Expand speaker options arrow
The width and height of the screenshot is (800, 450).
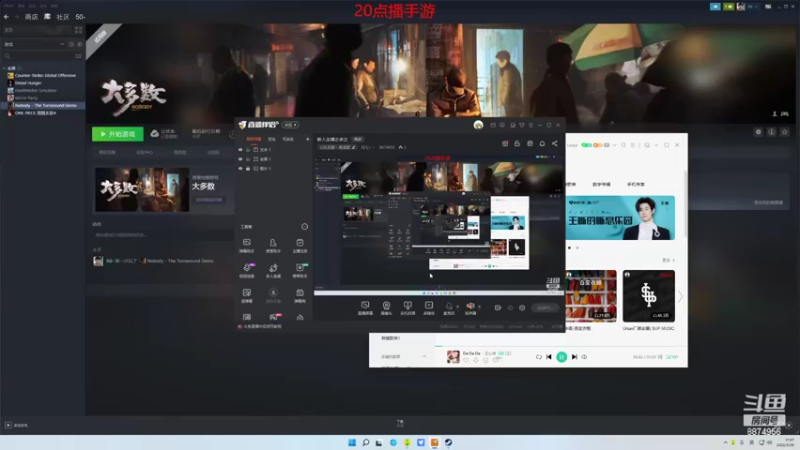coord(479,307)
